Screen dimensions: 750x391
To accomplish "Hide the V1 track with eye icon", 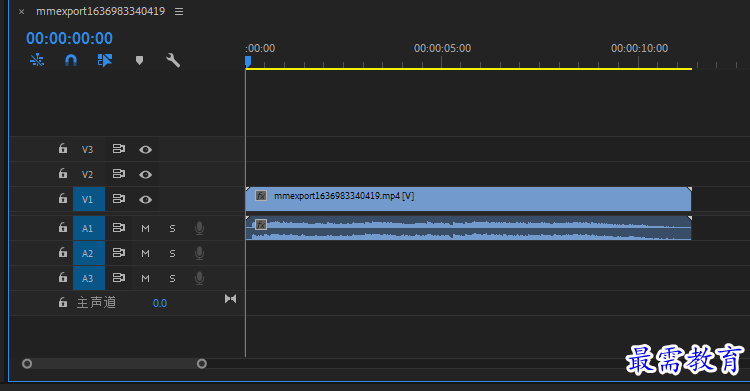I will pos(145,200).
